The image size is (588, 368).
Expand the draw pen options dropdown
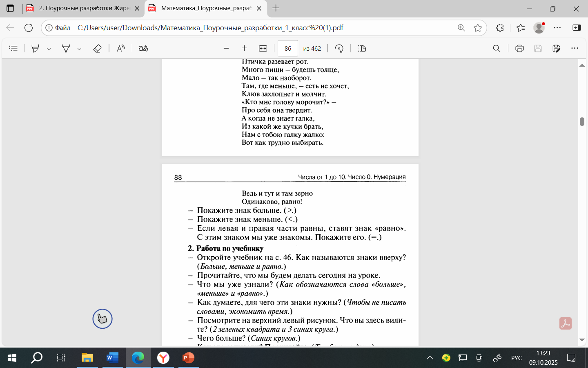tap(79, 49)
